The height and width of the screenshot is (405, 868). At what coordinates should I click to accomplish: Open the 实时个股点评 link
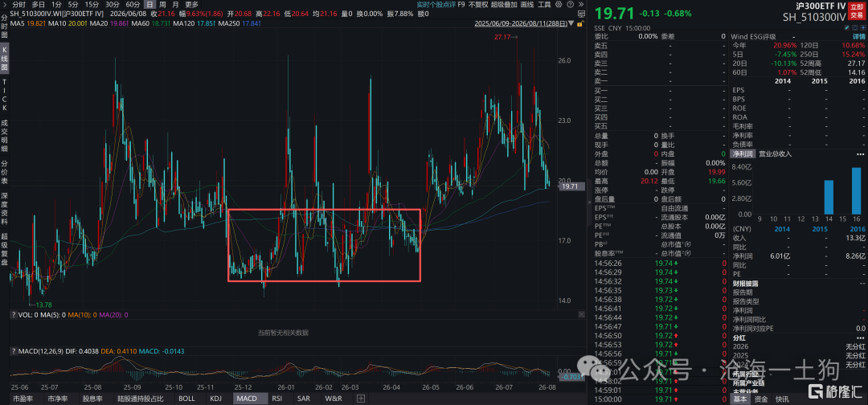436,4
